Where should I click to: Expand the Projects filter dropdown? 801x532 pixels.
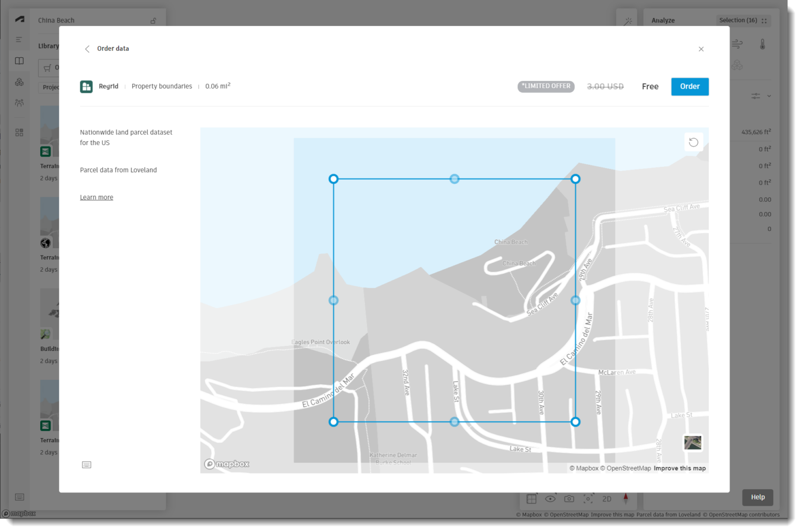[52, 87]
